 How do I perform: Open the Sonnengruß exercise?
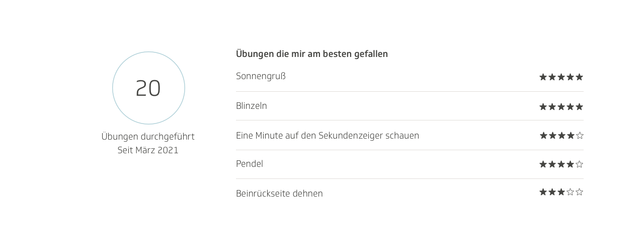(x=261, y=76)
